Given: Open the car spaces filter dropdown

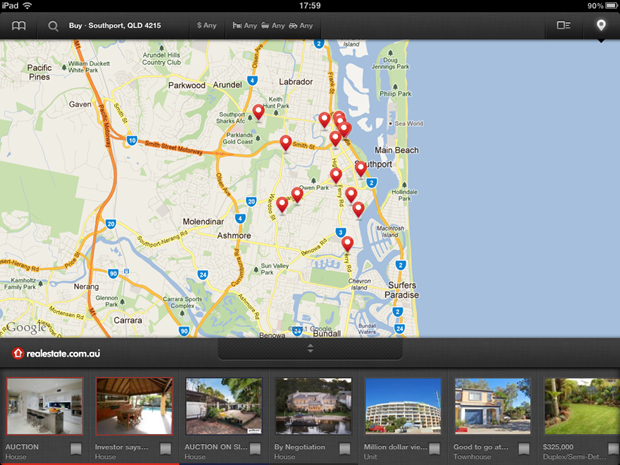Looking at the screenshot, I should 300,25.
